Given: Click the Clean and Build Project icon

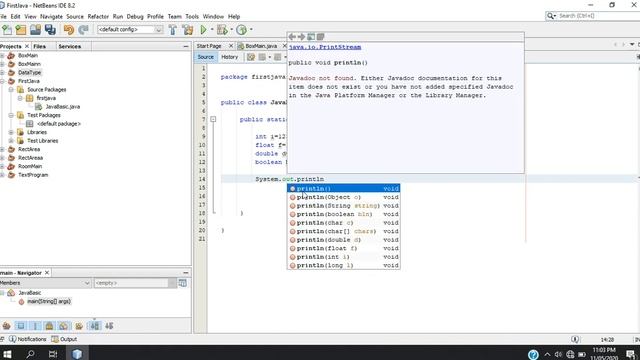Looking at the screenshot, I should pyautogui.click(x=188, y=29).
